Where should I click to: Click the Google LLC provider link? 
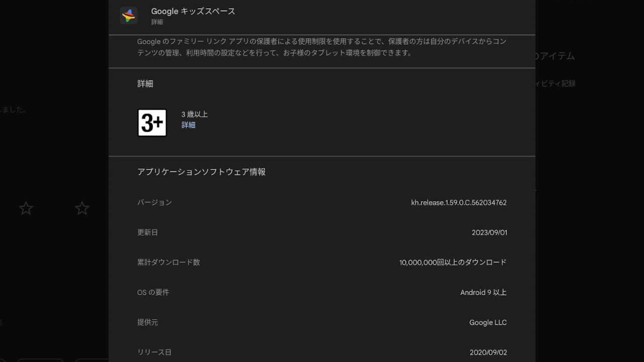point(488,322)
